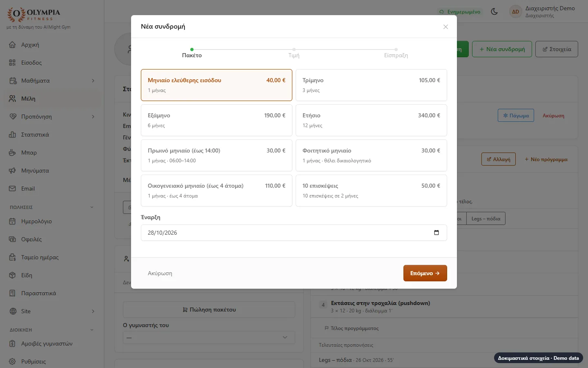588x368 pixels.
Task: Click the Είδη box icon
Action: (13, 275)
